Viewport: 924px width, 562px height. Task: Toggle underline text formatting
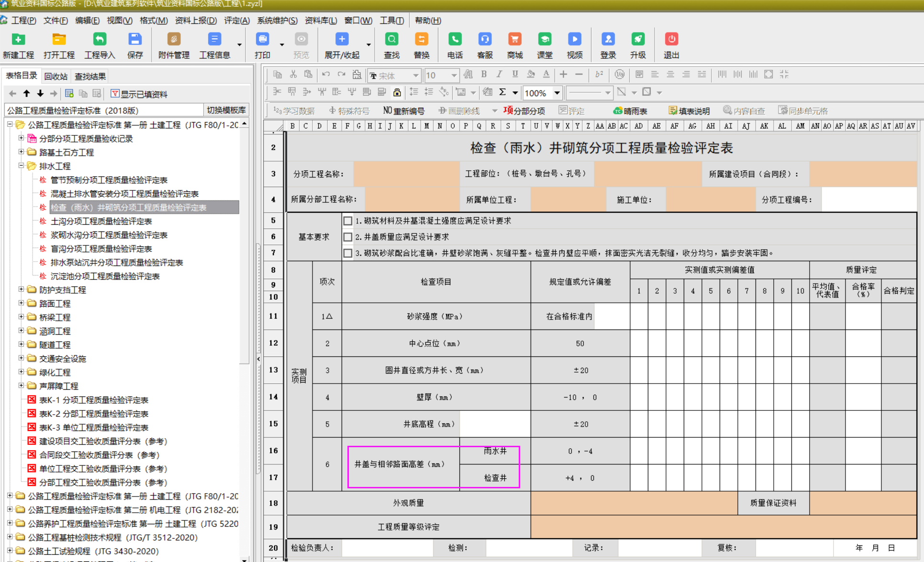pos(515,74)
